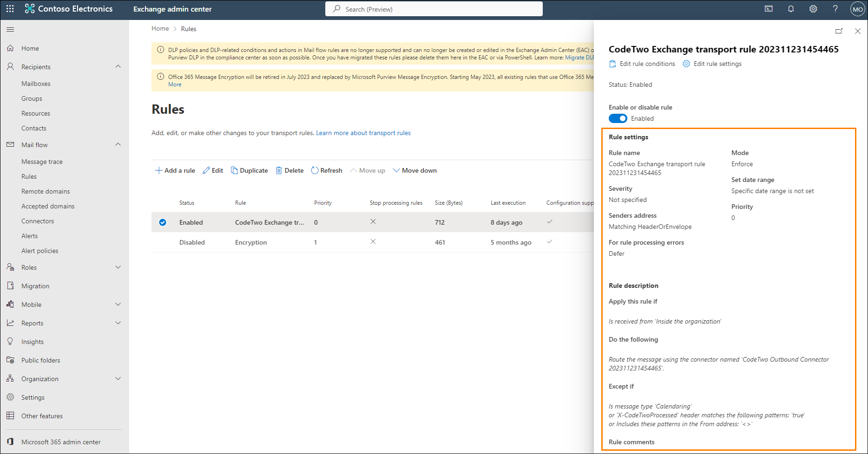868x454 pixels.
Task: Expand the Organization section chevron
Action: click(x=118, y=378)
